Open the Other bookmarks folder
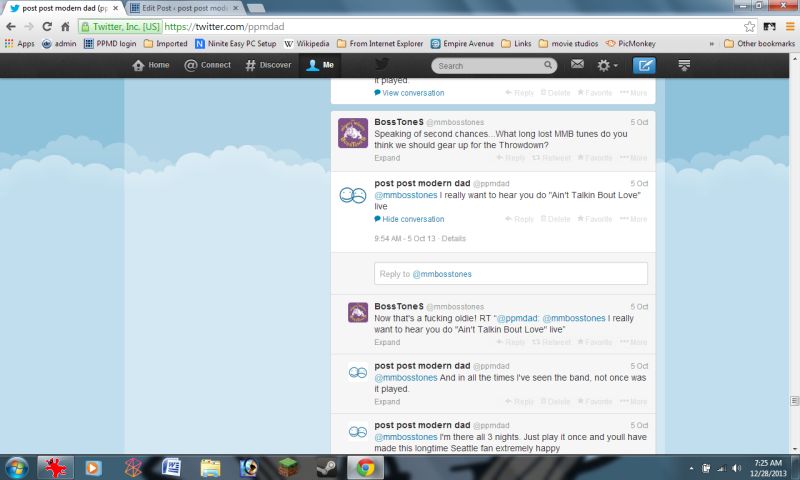The width and height of the screenshot is (800, 480). point(759,44)
